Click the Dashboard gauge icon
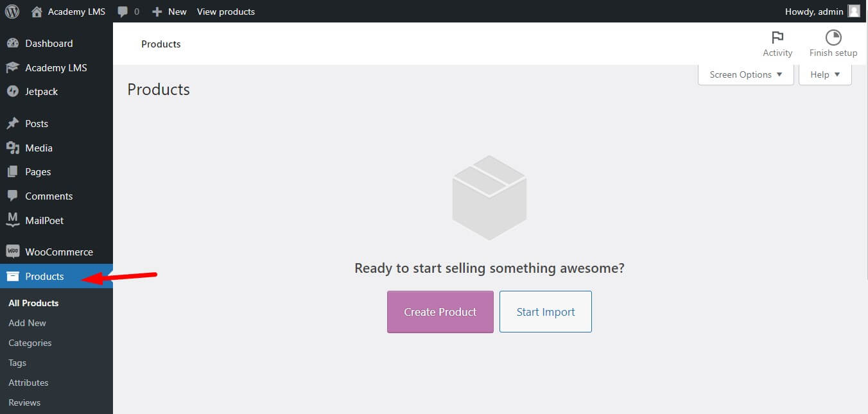 tap(12, 44)
